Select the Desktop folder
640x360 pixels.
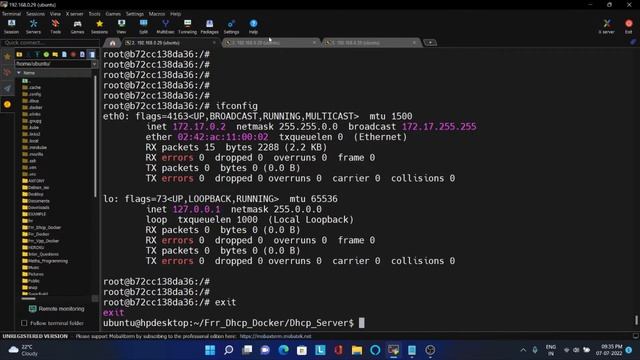point(33,194)
